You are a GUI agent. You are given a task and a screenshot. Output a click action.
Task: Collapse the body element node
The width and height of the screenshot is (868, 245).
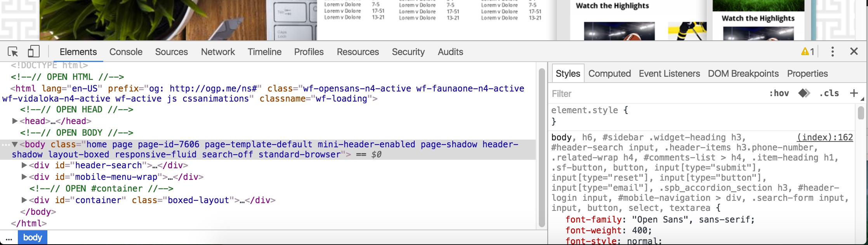[x=15, y=144]
